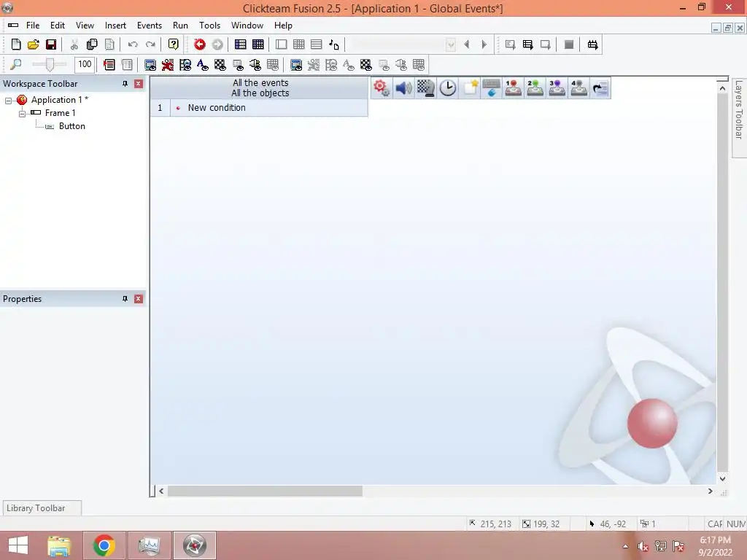This screenshot has height=560, width=747.
Task: Click the Copy toolbar icon
Action: (x=92, y=44)
